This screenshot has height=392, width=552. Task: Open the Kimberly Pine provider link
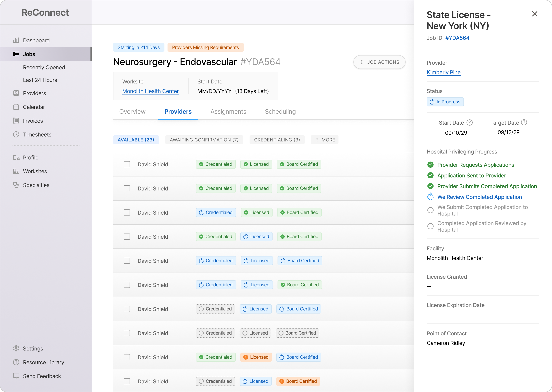coord(443,72)
